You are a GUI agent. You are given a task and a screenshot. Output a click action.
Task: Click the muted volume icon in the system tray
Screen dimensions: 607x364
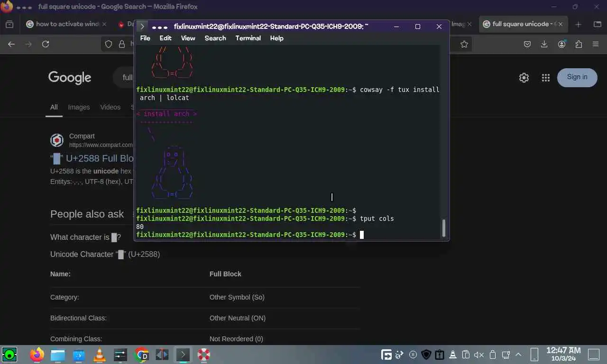pyautogui.click(x=479, y=355)
